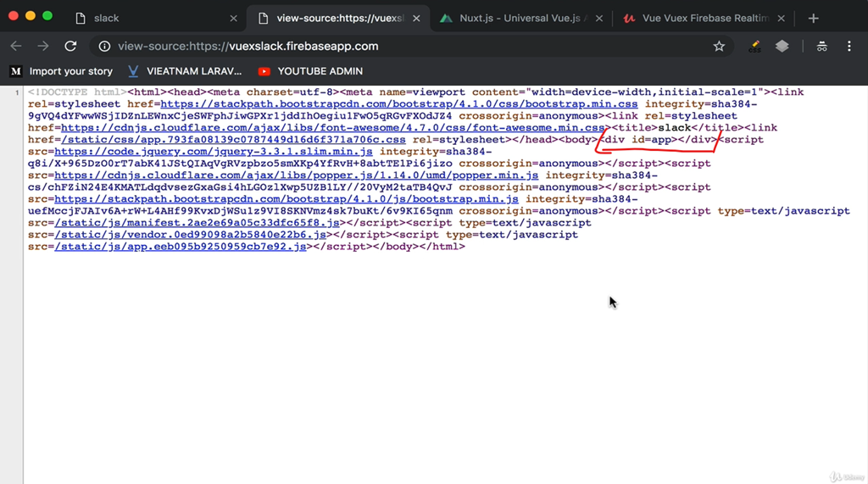This screenshot has height=484, width=868.
Task: Click the macOS yellow minimize button
Action: click(x=31, y=15)
